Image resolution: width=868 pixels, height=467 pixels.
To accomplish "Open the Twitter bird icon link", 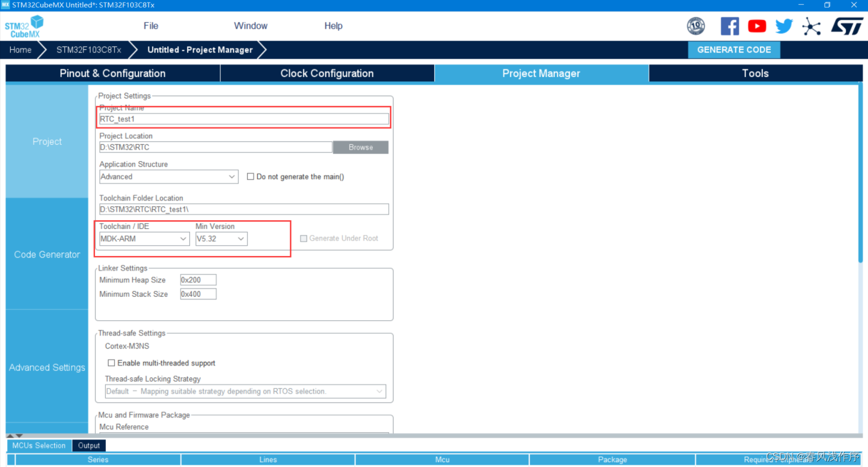I will pyautogui.click(x=784, y=26).
